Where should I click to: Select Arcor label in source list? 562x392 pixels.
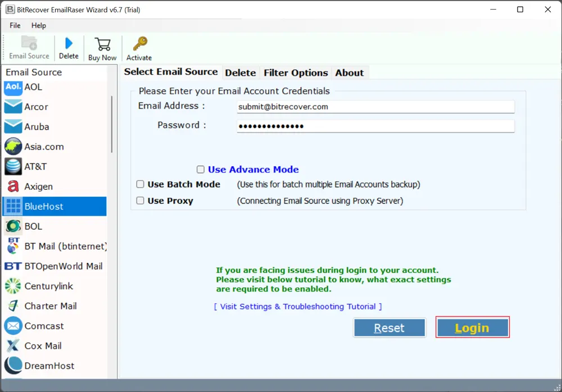(x=36, y=107)
